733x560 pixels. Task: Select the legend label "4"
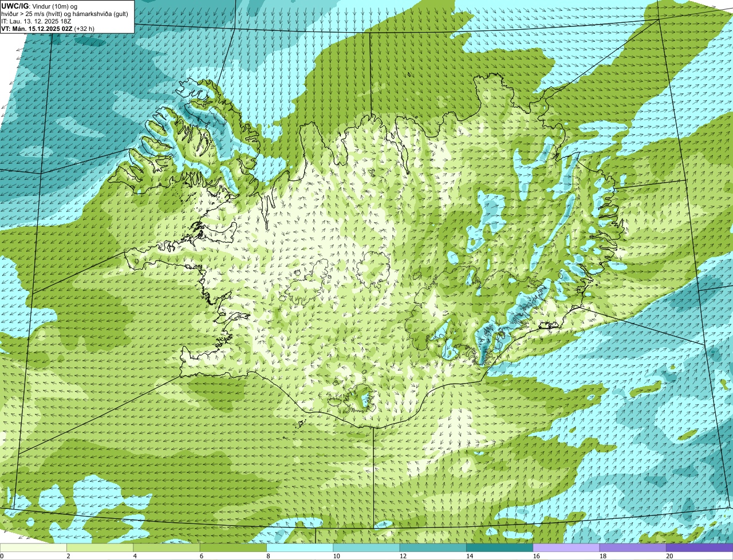[x=135, y=556]
